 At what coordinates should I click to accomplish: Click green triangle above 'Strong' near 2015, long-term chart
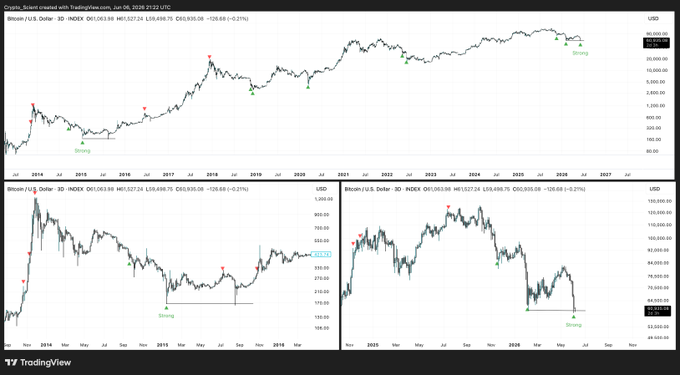pyautogui.click(x=82, y=142)
